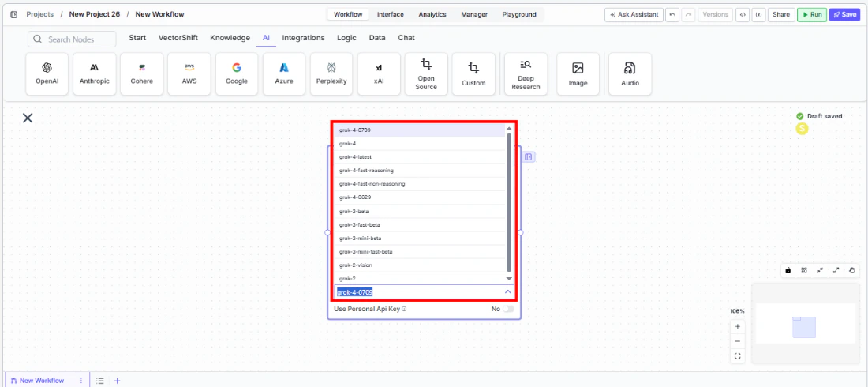Add an xAI node
Viewport: 868px width, 387px height.
point(379,74)
